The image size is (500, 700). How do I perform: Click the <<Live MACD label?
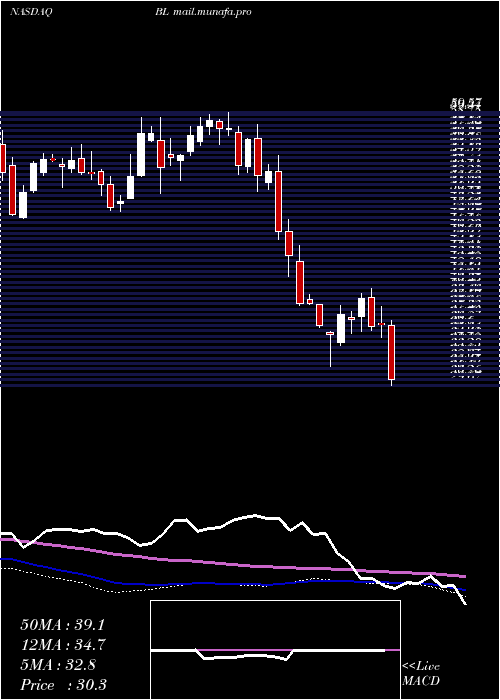(x=421, y=674)
